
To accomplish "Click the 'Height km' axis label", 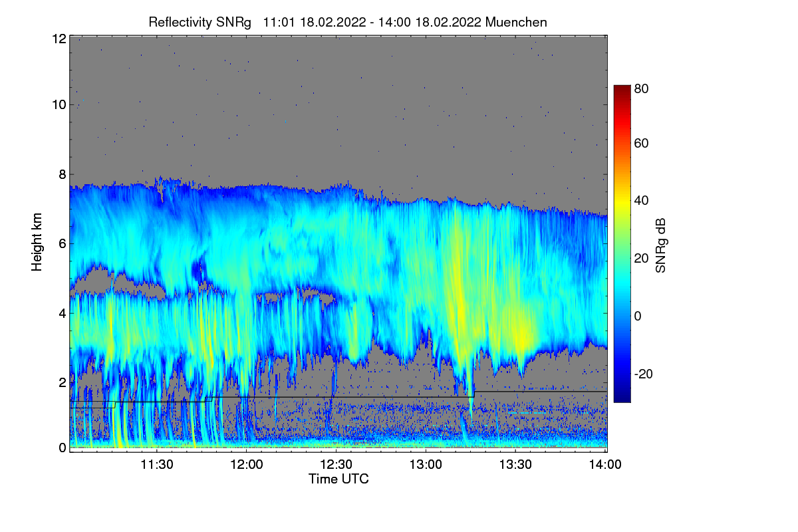I will 37,242.
